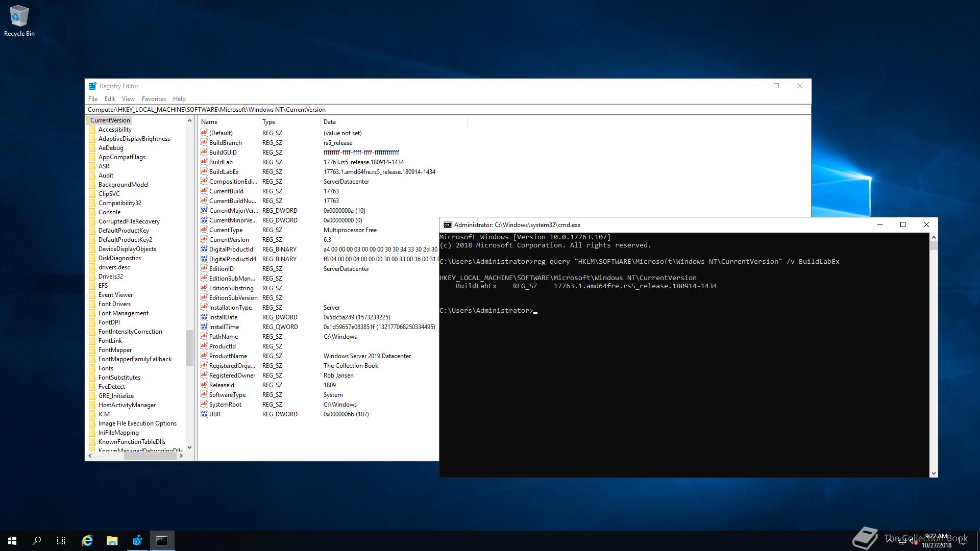Click the Task View taskbar icon
The width and height of the screenshot is (980, 551).
coord(61,540)
